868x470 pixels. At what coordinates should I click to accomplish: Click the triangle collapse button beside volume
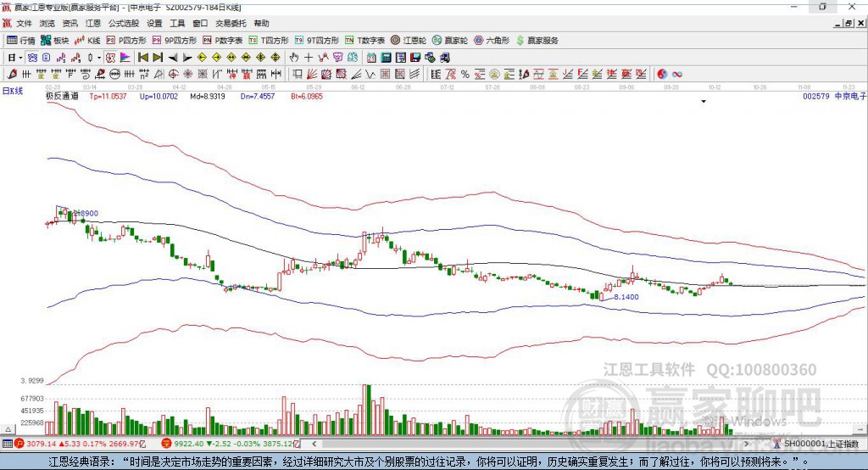click(8, 429)
